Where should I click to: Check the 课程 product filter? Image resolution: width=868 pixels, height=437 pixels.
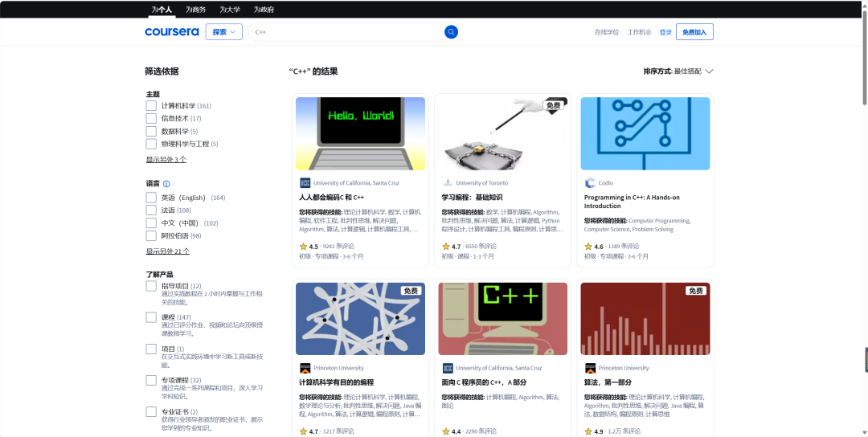tap(151, 317)
